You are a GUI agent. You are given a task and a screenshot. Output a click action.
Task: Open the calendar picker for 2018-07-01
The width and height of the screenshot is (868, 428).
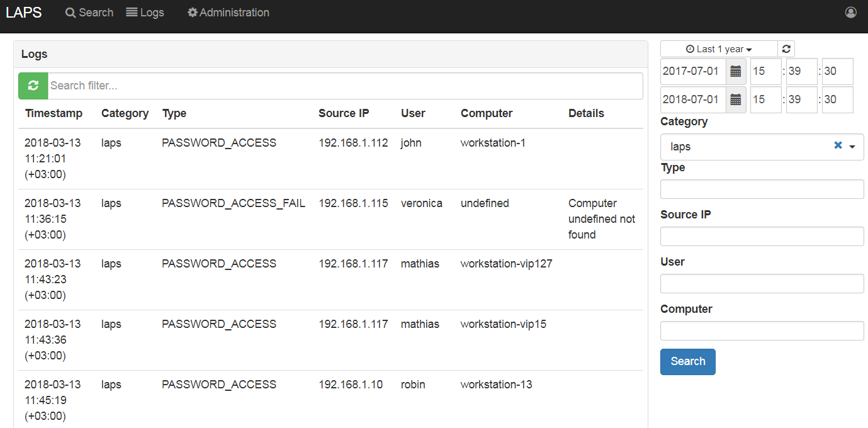735,99
